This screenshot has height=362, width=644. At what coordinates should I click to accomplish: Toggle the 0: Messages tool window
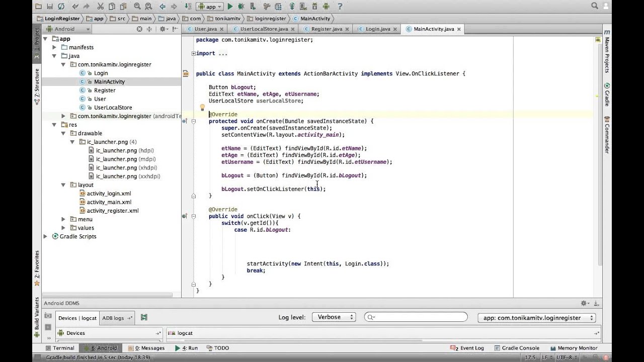tap(146, 348)
